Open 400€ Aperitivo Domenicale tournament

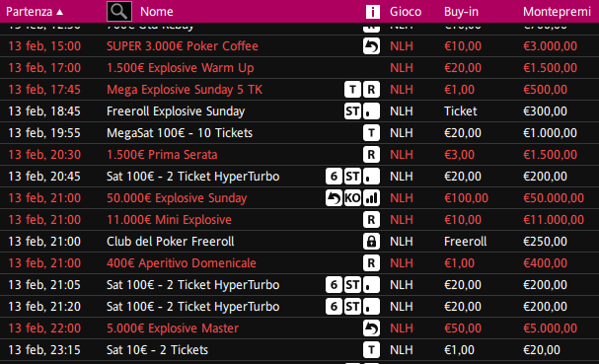point(182,263)
